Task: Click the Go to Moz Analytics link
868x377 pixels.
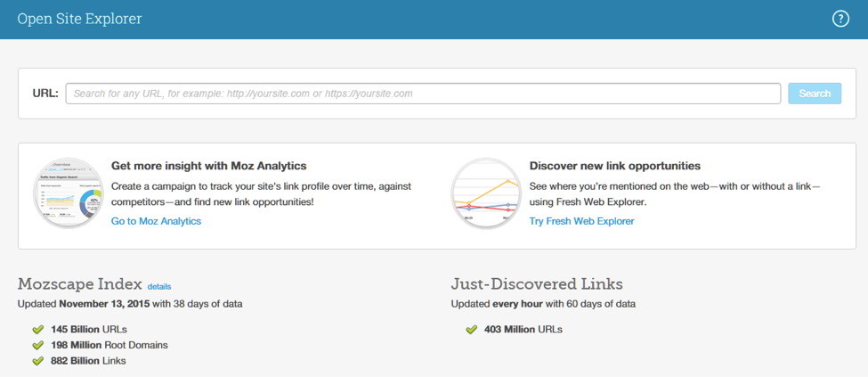Action: coord(156,221)
